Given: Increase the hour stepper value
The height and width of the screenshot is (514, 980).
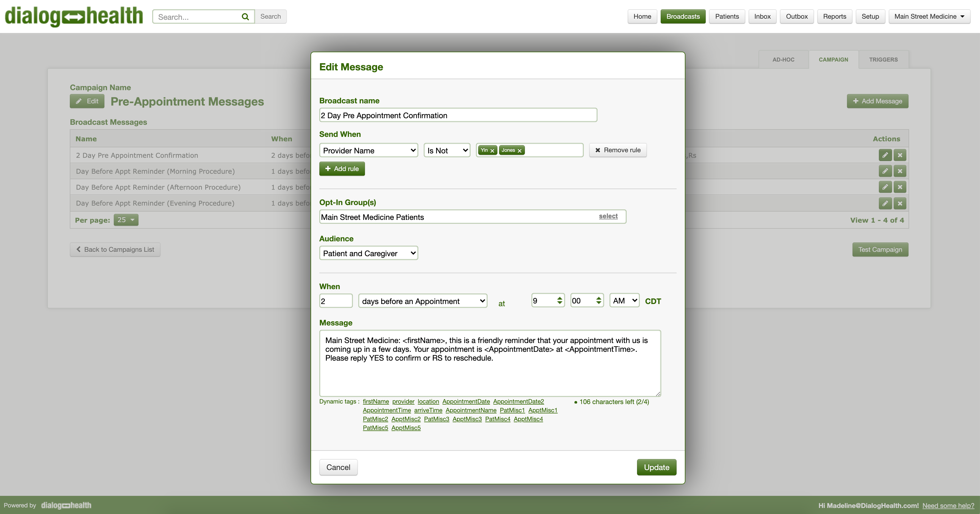Looking at the screenshot, I should pos(560,298).
